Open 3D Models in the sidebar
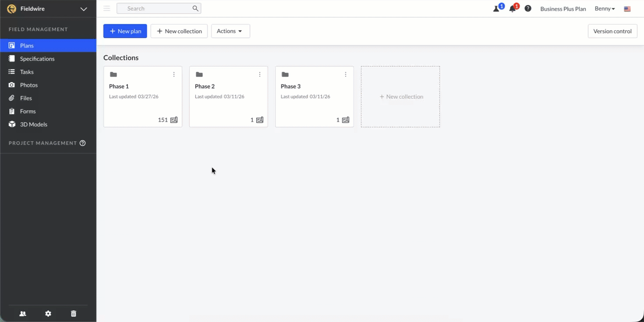Screen dimensions: 644x322 pos(33,124)
